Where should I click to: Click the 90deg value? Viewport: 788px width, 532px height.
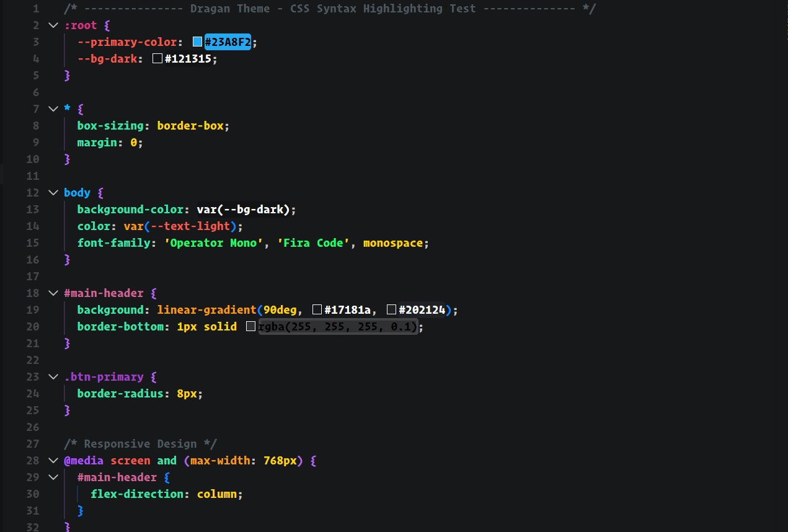(280, 310)
